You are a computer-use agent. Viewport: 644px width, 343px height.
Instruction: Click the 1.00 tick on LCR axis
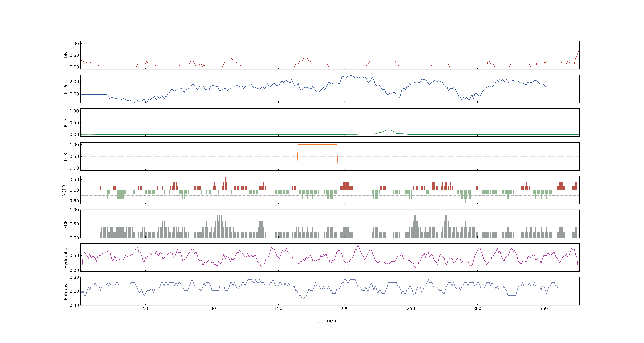pos(74,145)
